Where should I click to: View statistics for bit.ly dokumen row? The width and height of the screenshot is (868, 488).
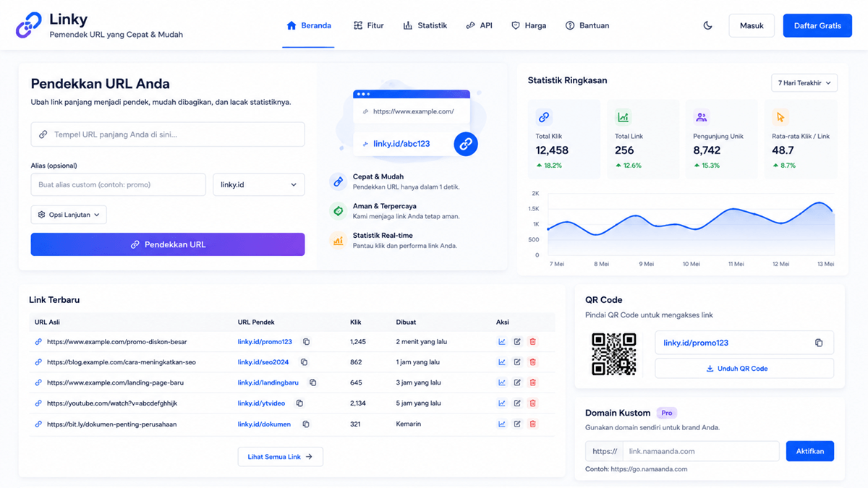point(502,424)
